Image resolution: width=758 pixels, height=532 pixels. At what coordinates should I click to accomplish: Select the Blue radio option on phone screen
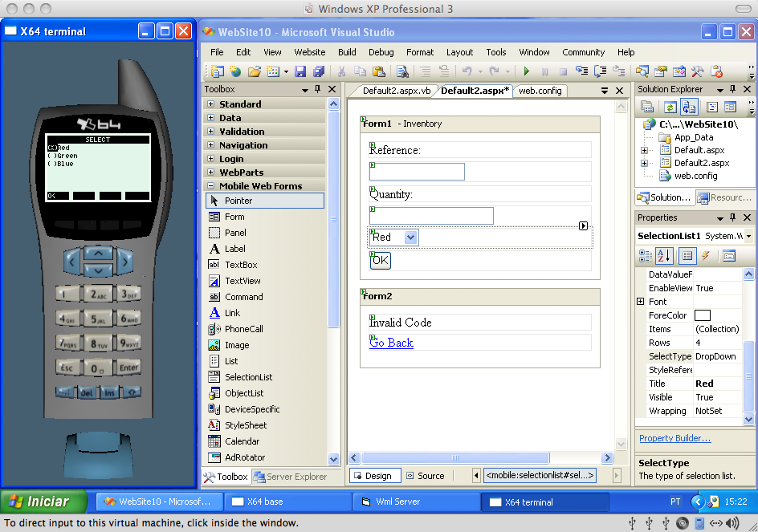point(60,164)
